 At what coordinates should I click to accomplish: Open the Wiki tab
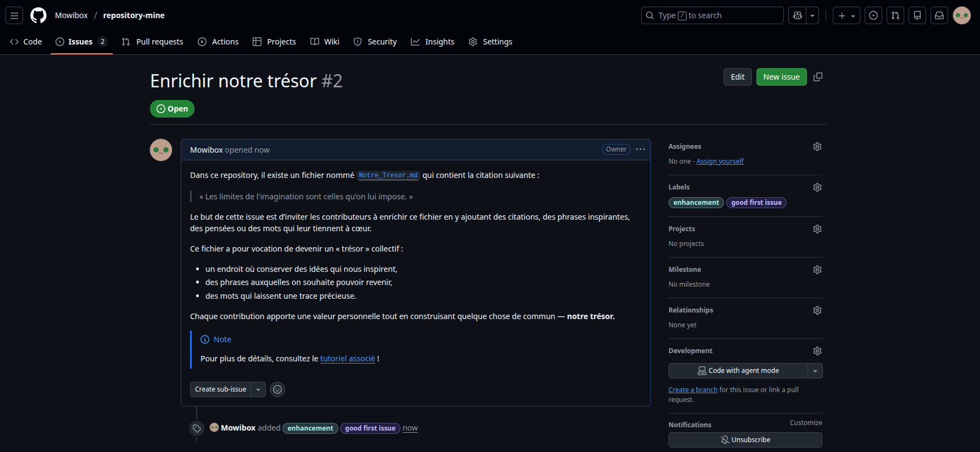coord(325,42)
